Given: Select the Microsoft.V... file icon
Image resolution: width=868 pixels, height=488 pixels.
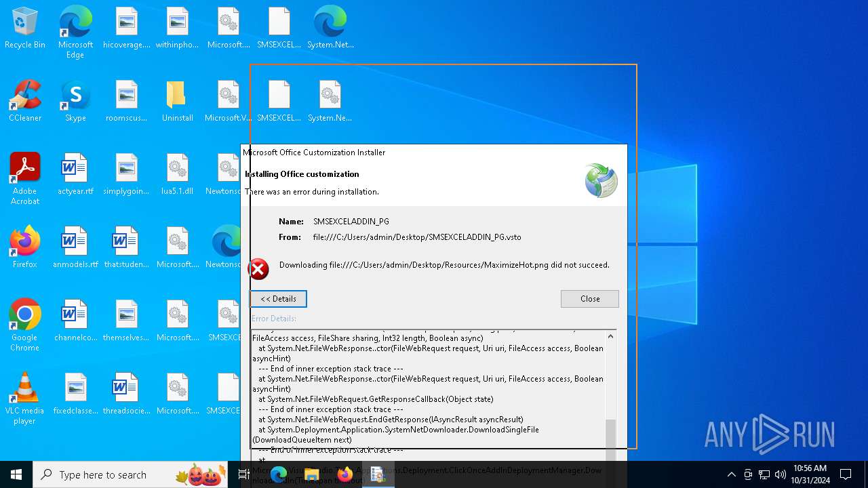Looking at the screenshot, I should 228,102.
